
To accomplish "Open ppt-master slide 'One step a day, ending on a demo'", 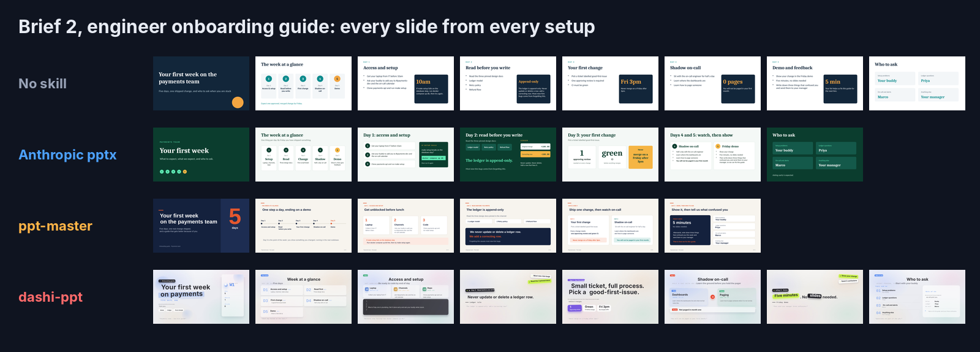I will [x=303, y=226].
